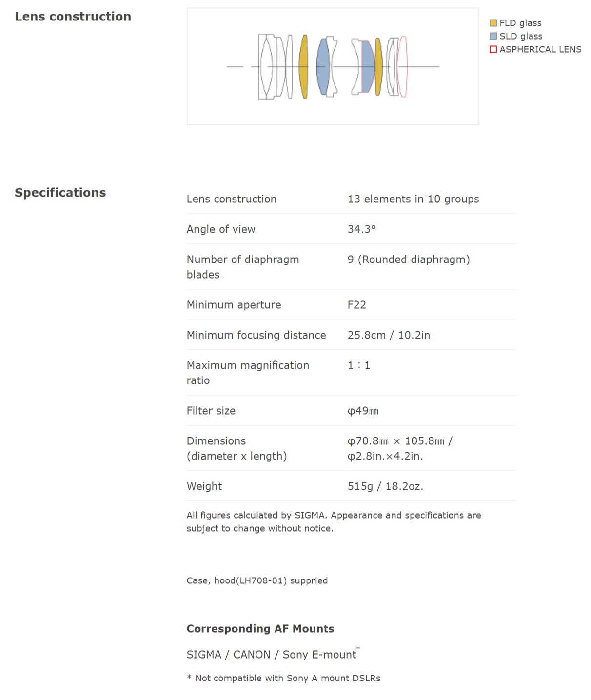Click the "9 (Rounded diaphragm)" value

tap(409, 260)
